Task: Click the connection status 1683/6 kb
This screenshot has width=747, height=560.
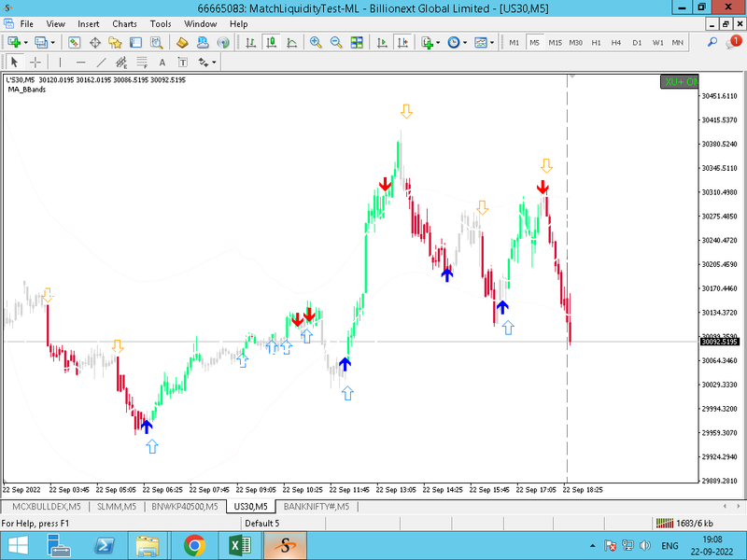Action: click(684, 524)
